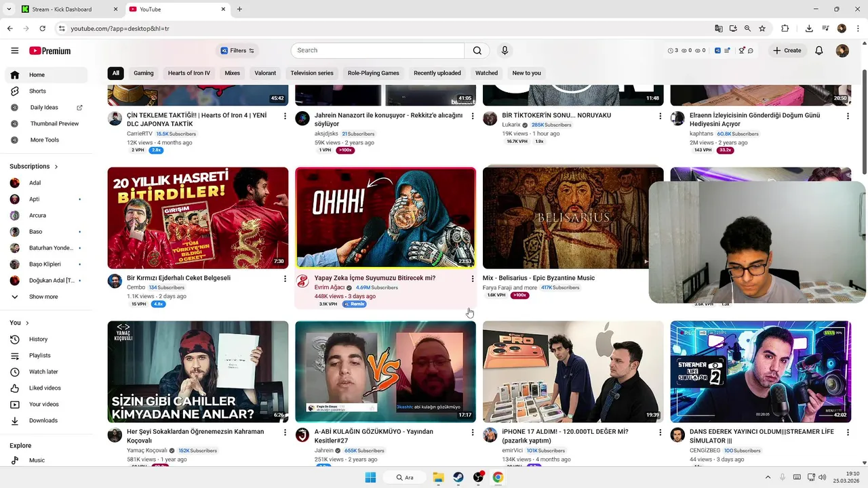This screenshot has height=488, width=868.
Task: Open the Belisarius mix thumbnail
Action: (x=573, y=218)
